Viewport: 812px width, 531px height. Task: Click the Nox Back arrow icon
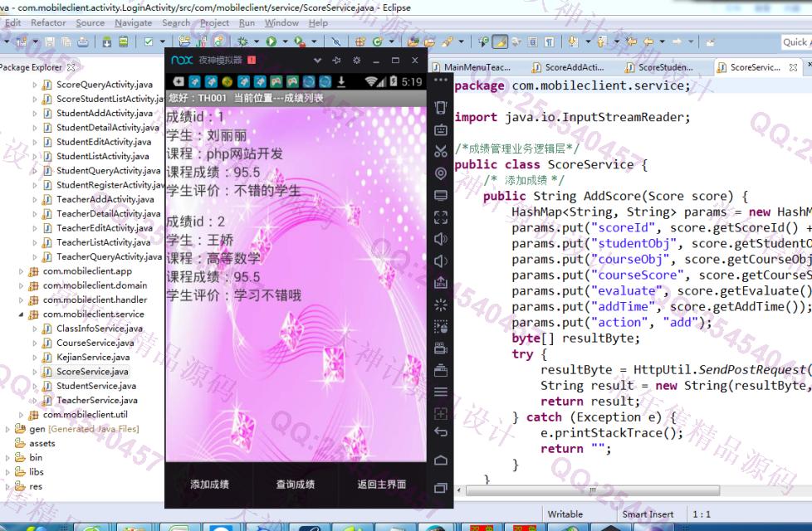441,432
